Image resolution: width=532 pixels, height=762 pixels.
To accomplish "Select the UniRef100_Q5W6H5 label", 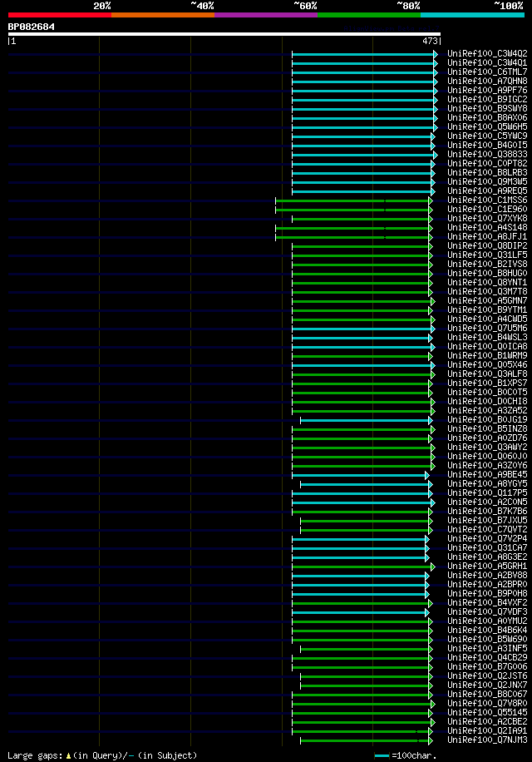I will 487,126.
